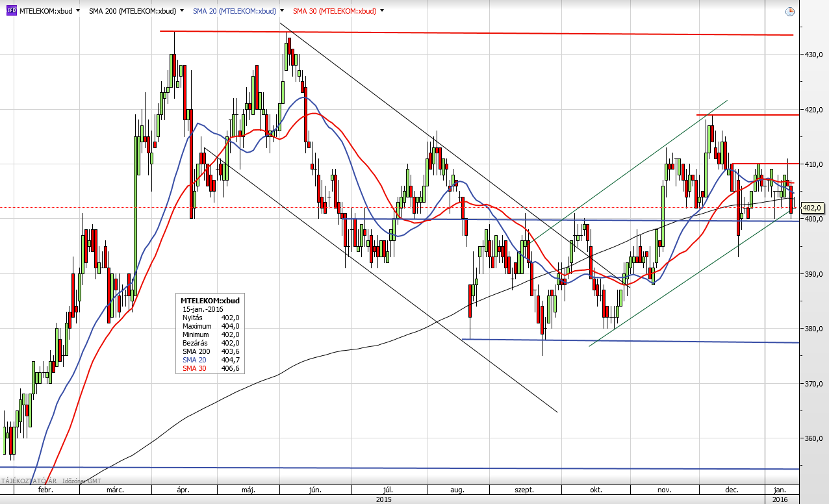Click the 430,0 price axis label
Screen dimensions: 829x504
tap(814, 55)
